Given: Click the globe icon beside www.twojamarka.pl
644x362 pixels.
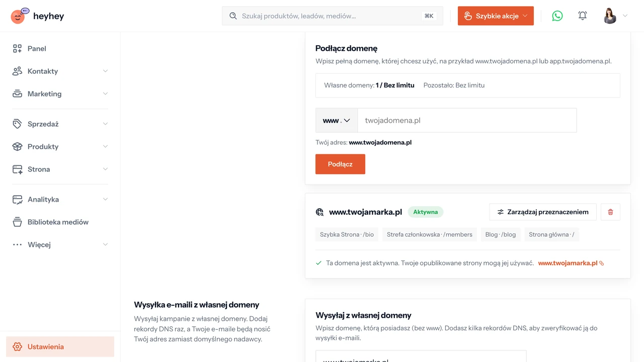Looking at the screenshot, I should pyautogui.click(x=319, y=212).
